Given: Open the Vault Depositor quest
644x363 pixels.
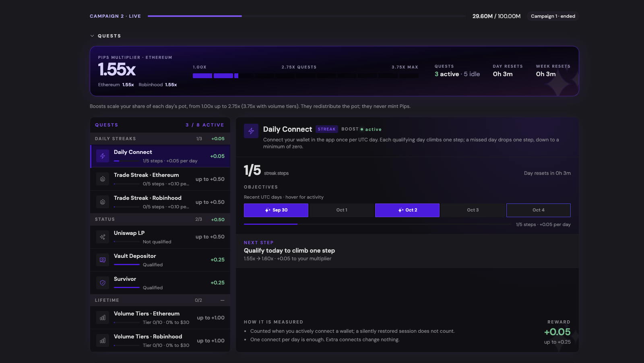Looking at the screenshot, I should click(160, 260).
